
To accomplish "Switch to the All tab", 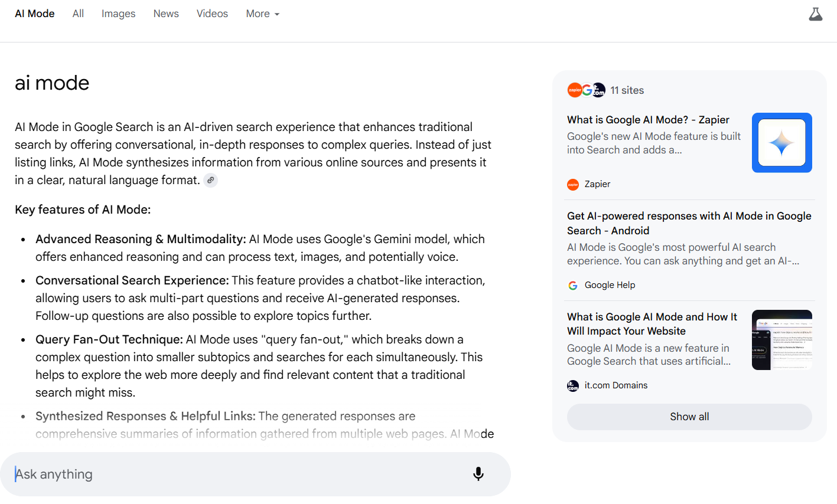I will click(x=78, y=14).
